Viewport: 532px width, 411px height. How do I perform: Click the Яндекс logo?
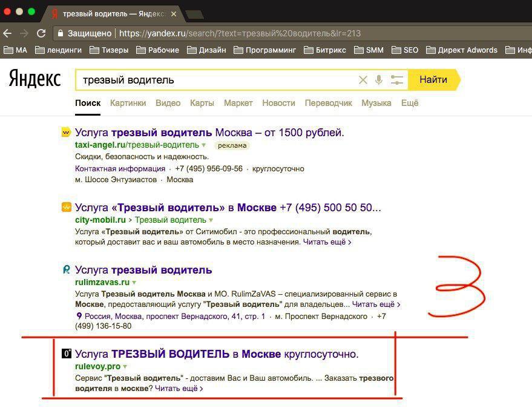34,79
